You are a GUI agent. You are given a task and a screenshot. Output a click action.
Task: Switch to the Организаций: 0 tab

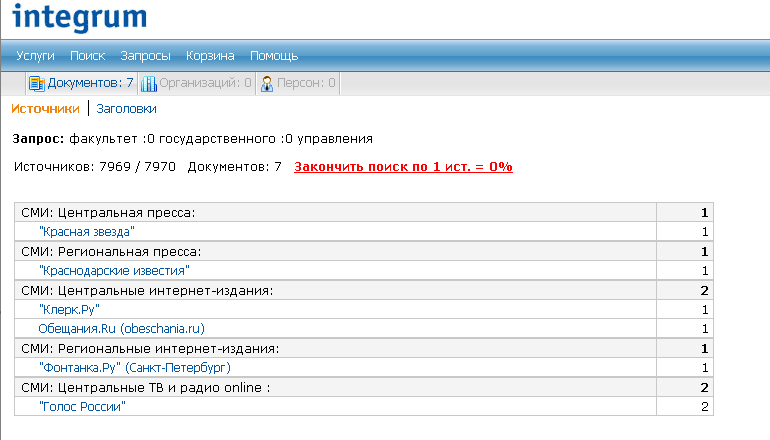pyautogui.click(x=196, y=83)
